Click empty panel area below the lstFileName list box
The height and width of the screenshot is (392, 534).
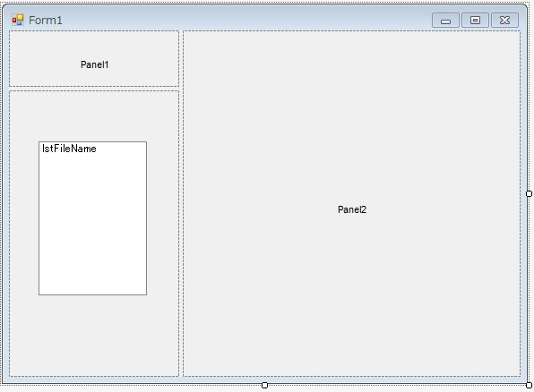tap(92, 336)
